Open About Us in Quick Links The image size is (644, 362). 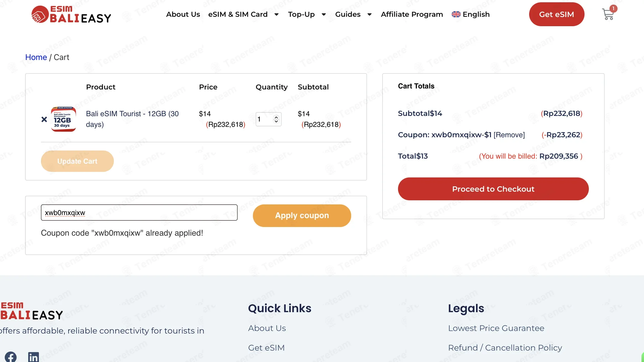267,328
